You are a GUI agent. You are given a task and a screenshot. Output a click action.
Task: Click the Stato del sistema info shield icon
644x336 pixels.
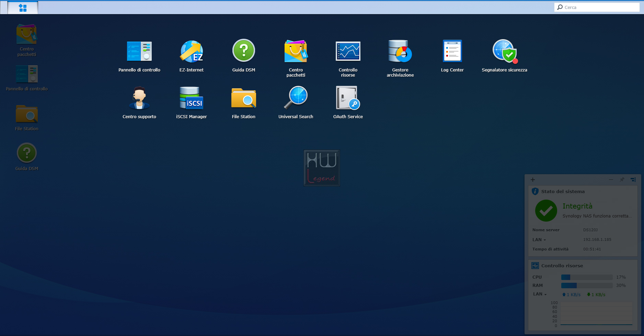pyautogui.click(x=535, y=191)
